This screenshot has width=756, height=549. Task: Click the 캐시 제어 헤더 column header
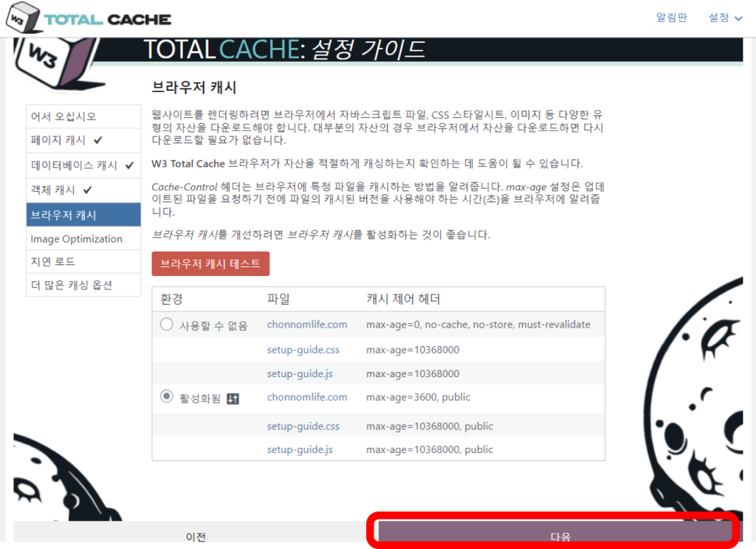403,300
